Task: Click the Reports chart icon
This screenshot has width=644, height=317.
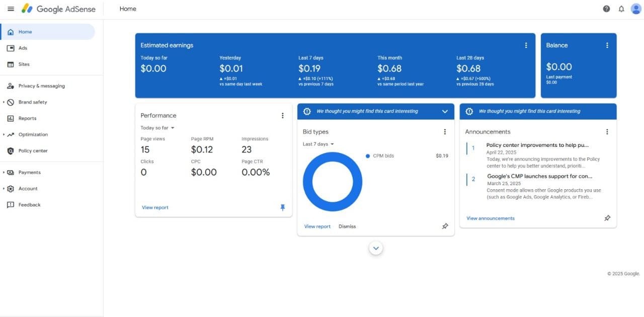Action: click(11, 118)
